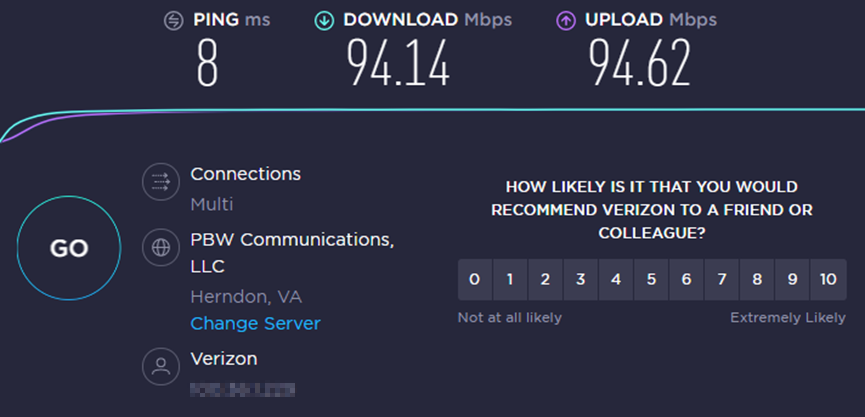Click the Connections arrows icon
Image resolution: width=865 pixels, height=417 pixels.
[159, 181]
